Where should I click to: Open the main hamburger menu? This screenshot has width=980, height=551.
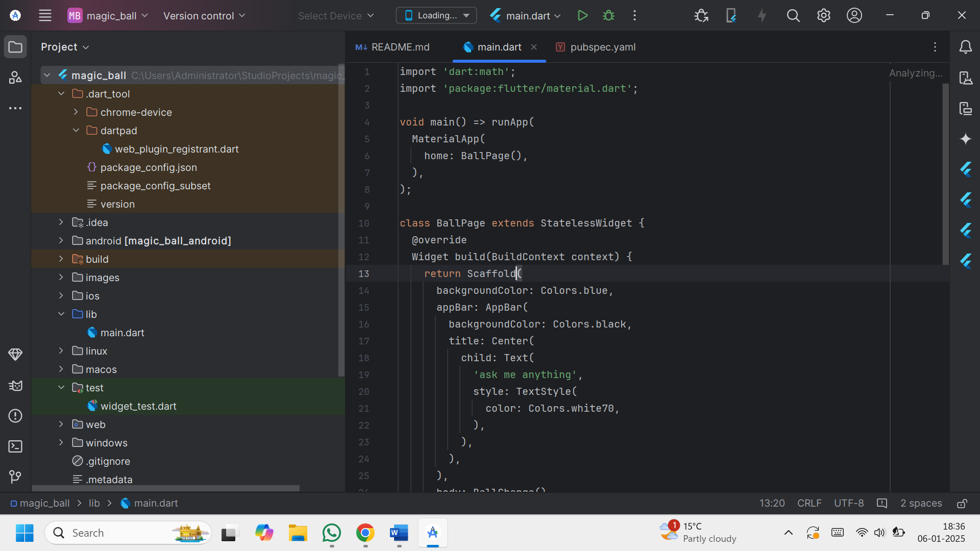pyautogui.click(x=45, y=15)
